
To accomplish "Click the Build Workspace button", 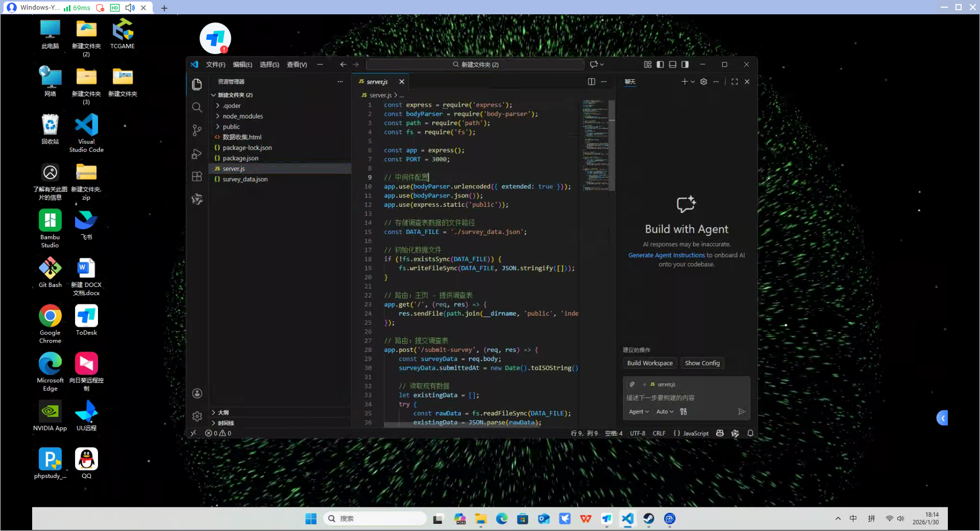I will coord(650,363).
